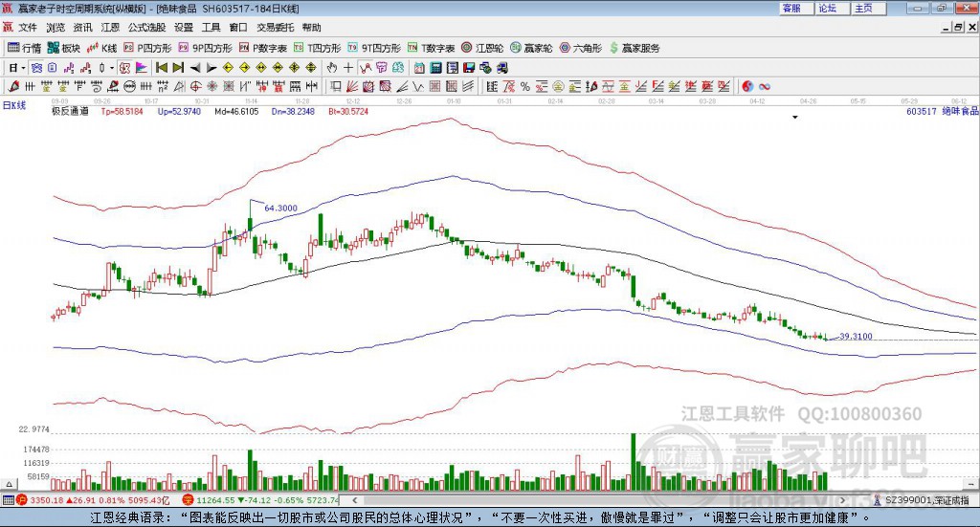Click the 深 index 11264.55 status entry
980x527 pixels.
coord(260,500)
